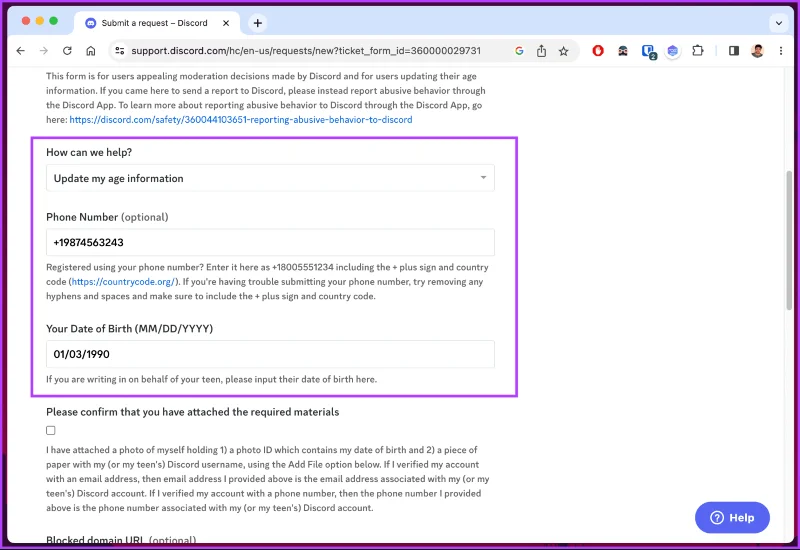Open the blue extension with badge 2
Viewport: 800px width, 550px height.
(648, 51)
